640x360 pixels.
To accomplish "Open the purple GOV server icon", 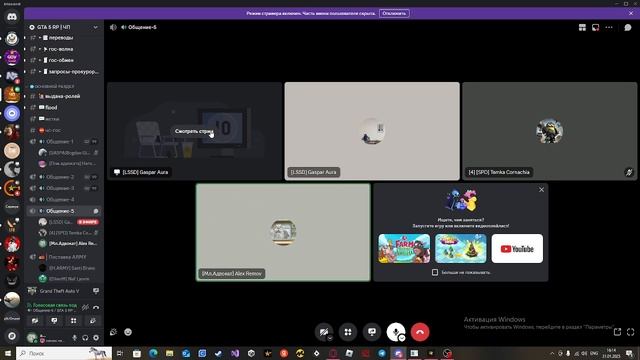I will point(12,57).
